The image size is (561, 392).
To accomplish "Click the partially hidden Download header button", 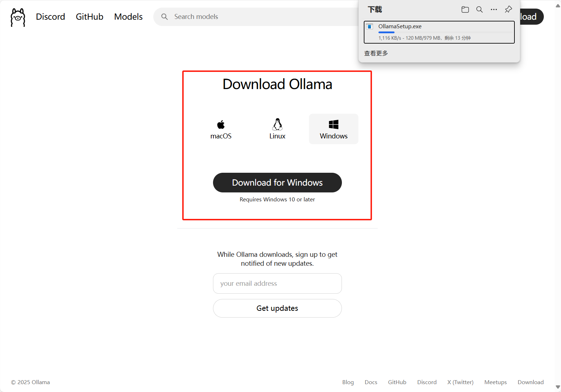I will click(532, 17).
